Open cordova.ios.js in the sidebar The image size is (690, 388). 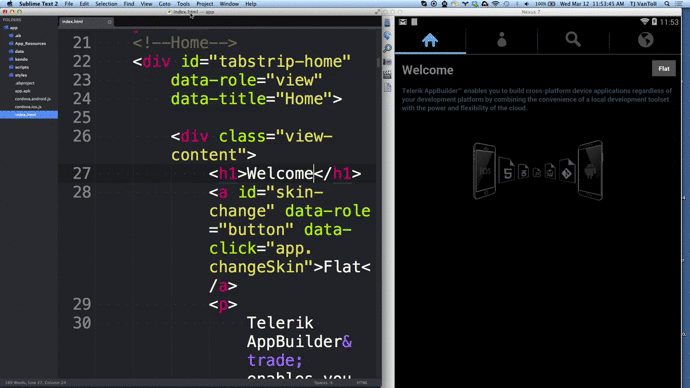(28, 107)
